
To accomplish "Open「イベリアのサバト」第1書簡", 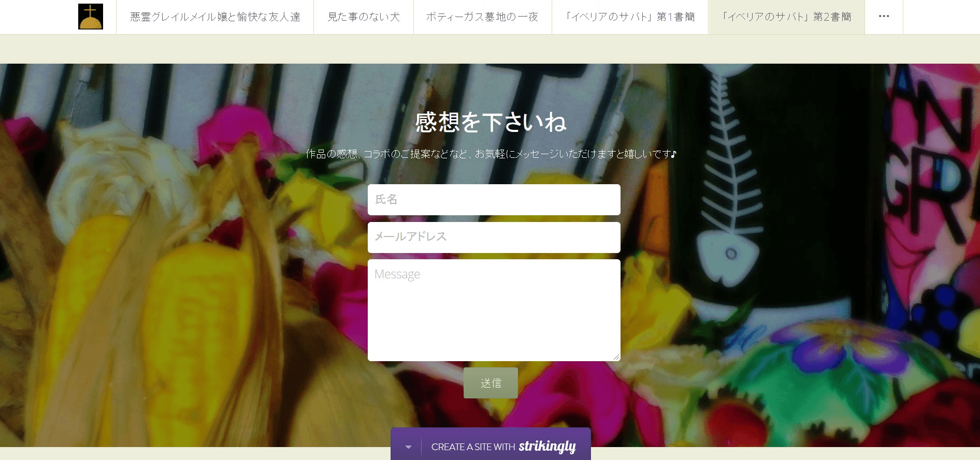I will point(630,17).
